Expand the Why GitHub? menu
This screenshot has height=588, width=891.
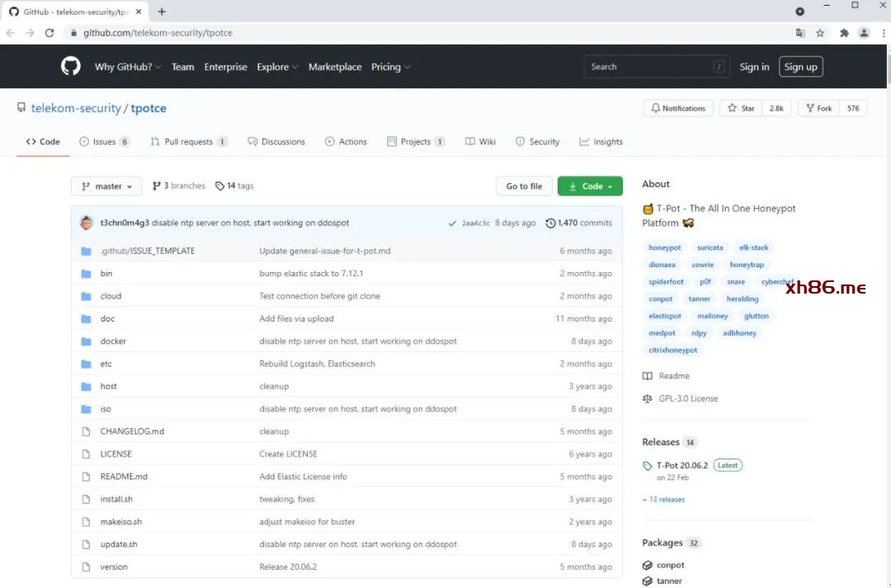[127, 67]
